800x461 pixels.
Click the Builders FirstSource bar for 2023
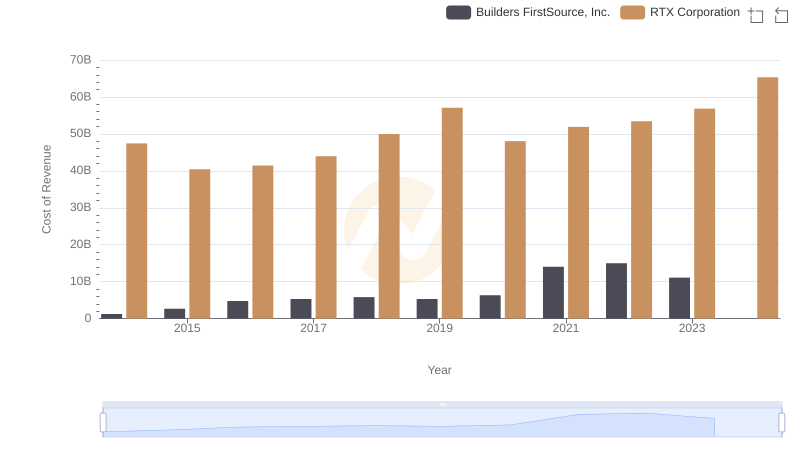(679, 298)
